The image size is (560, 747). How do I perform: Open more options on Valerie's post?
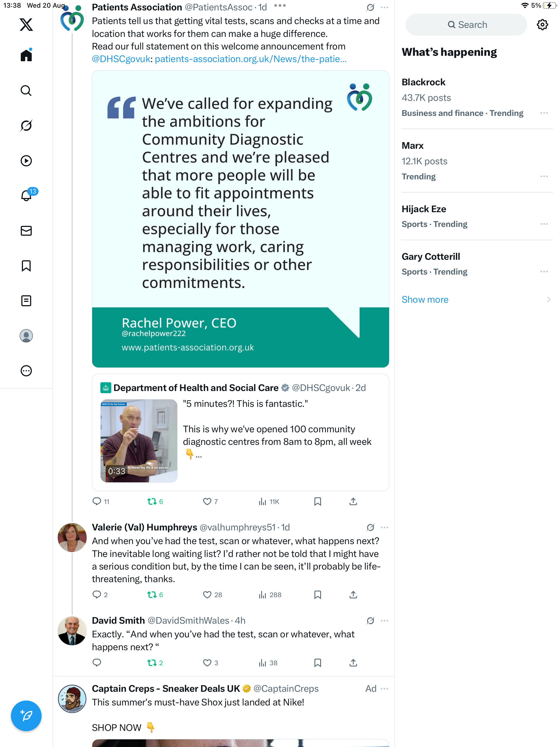tap(384, 527)
